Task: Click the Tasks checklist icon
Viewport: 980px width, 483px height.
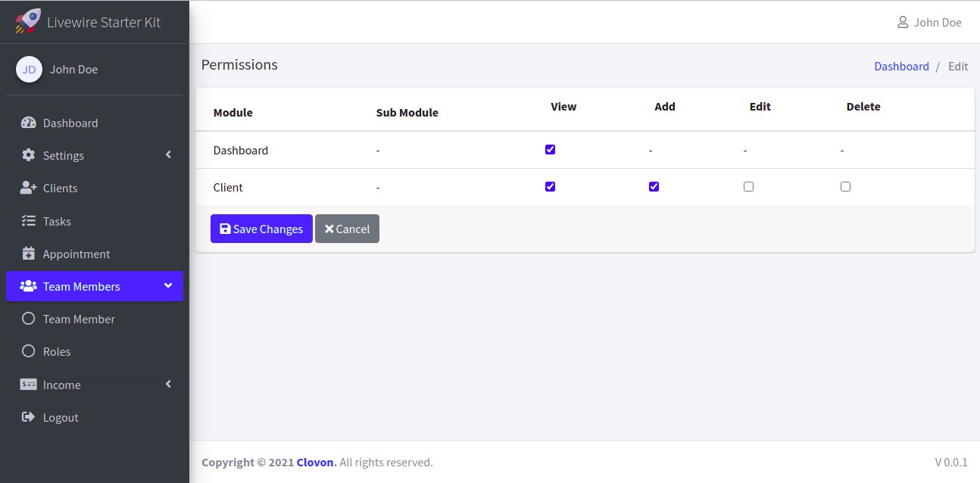Action: 29,221
